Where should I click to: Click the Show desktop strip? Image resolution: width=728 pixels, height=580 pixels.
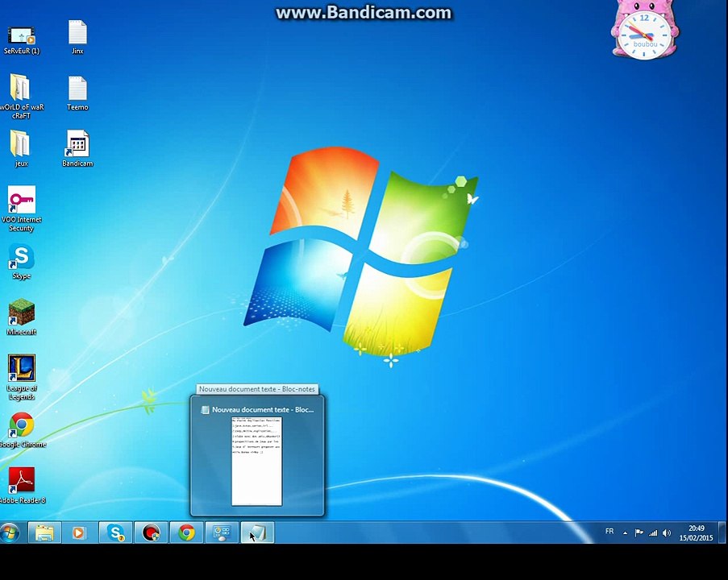(x=722, y=532)
